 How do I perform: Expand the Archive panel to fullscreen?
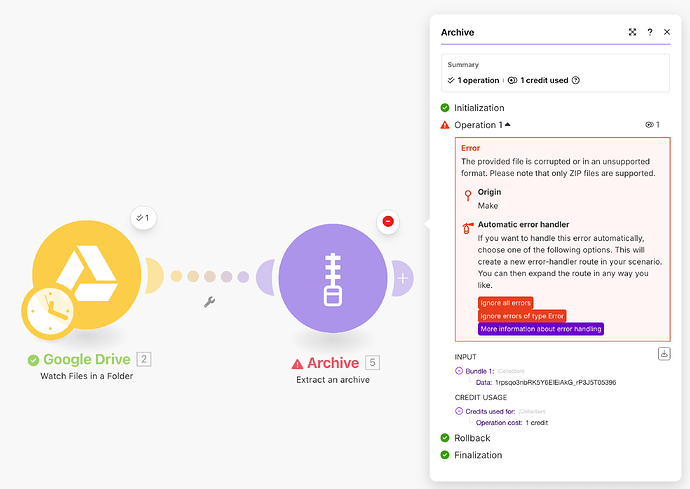tap(632, 32)
